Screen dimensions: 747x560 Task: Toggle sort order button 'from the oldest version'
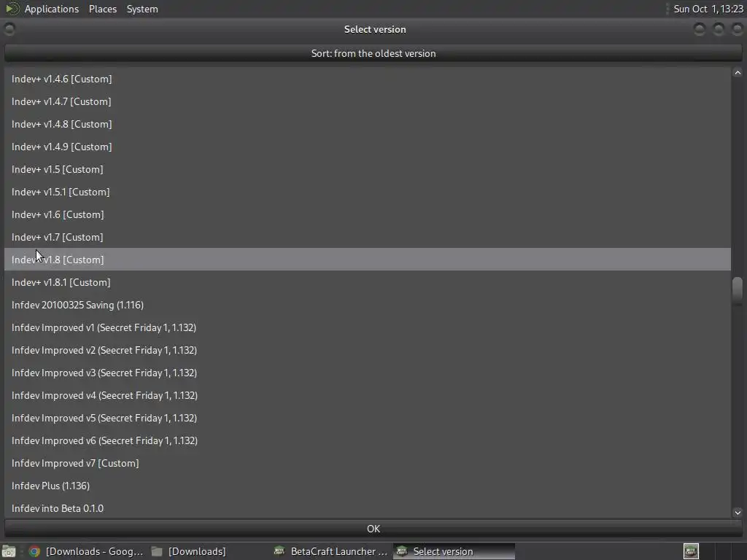(x=373, y=53)
